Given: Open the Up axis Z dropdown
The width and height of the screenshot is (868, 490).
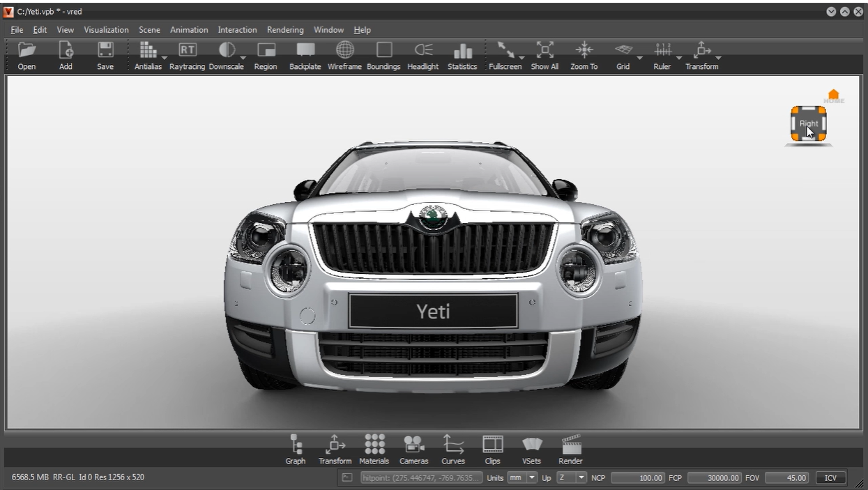Looking at the screenshot, I should (572, 477).
